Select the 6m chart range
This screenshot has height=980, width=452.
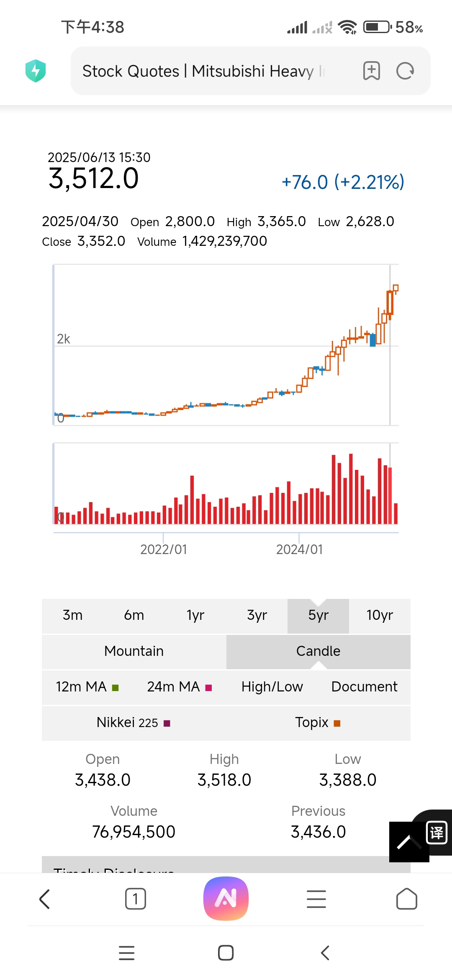pos(134,615)
